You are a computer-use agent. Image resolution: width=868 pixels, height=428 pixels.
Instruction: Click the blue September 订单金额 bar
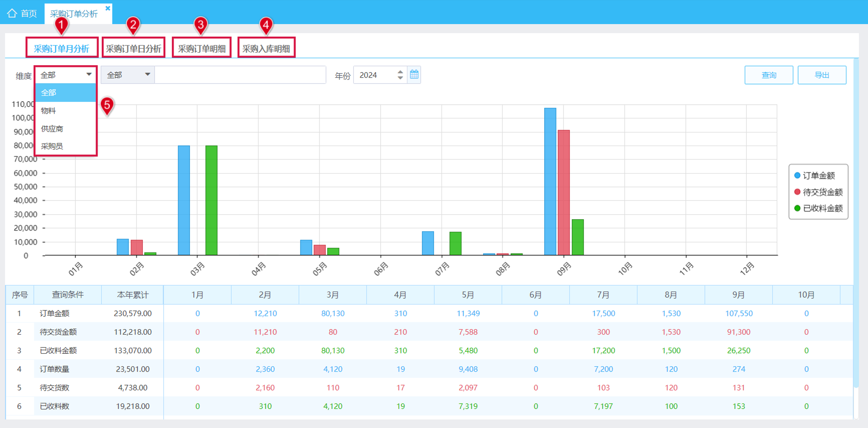[x=550, y=182]
